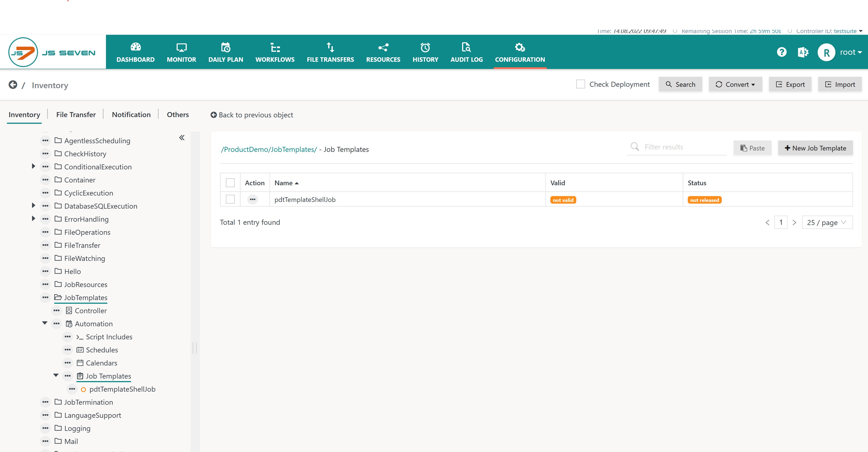Click the Search button
Image resolution: width=868 pixels, height=452 pixels.
[680, 84]
